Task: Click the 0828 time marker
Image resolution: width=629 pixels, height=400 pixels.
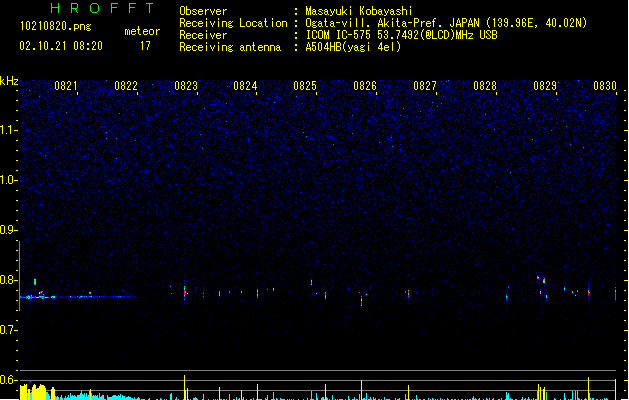Action: click(485, 86)
